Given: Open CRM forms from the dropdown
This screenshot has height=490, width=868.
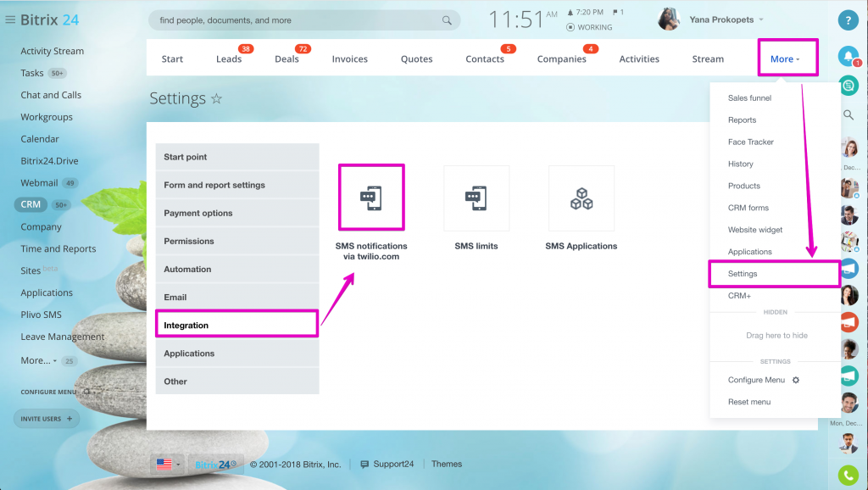Looking at the screenshot, I should [x=748, y=208].
